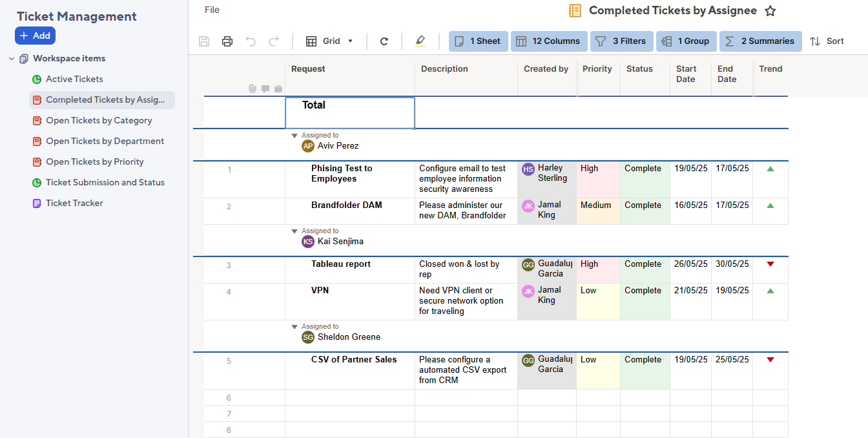The image size is (868, 438).
Task: Click Sheldon Greene's SG avatar
Action: click(x=308, y=337)
